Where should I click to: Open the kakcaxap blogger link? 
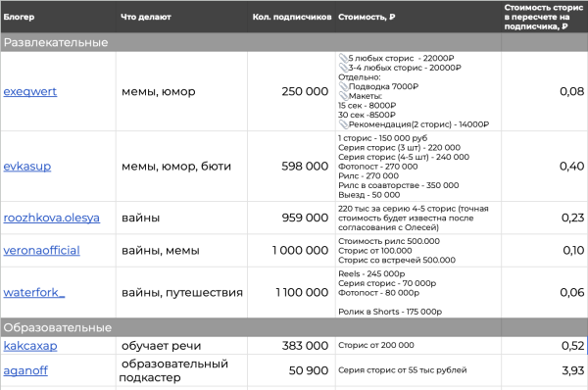pos(30,345)
